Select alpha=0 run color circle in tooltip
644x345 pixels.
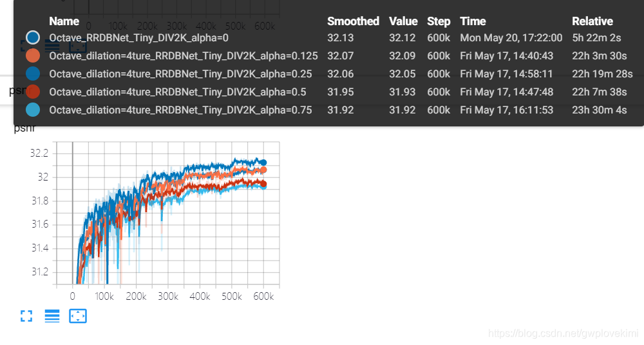click(x=33, y=37)
